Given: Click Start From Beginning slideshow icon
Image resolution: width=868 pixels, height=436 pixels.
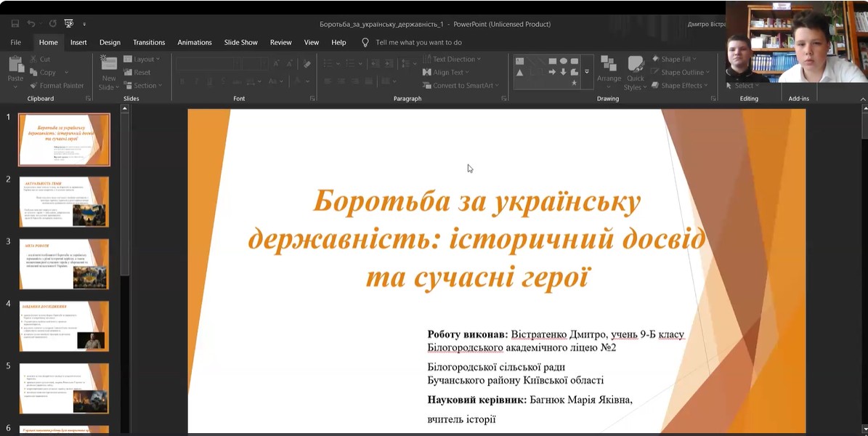Looking at the screenshot, I should pyautogui.click(x=68, y=24).
